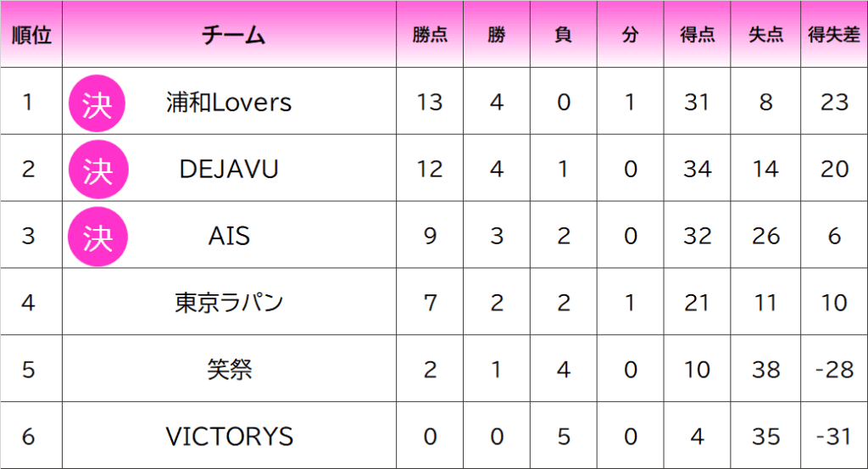The width and height of the screenshot is (868, 469).
Task: Click the 得失差 column header
Action: pyautogui.click(x=834, y=35)
